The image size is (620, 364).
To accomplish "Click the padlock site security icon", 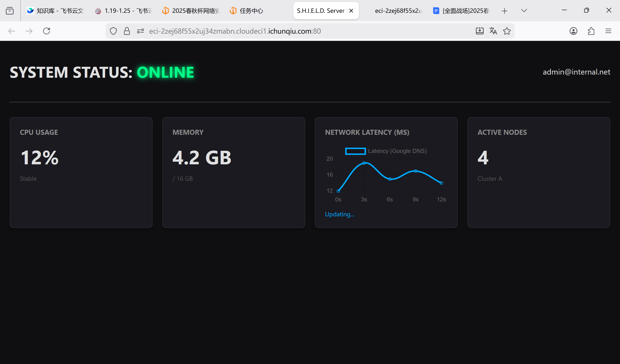I will pyautogui.click(x=127, y=31).
